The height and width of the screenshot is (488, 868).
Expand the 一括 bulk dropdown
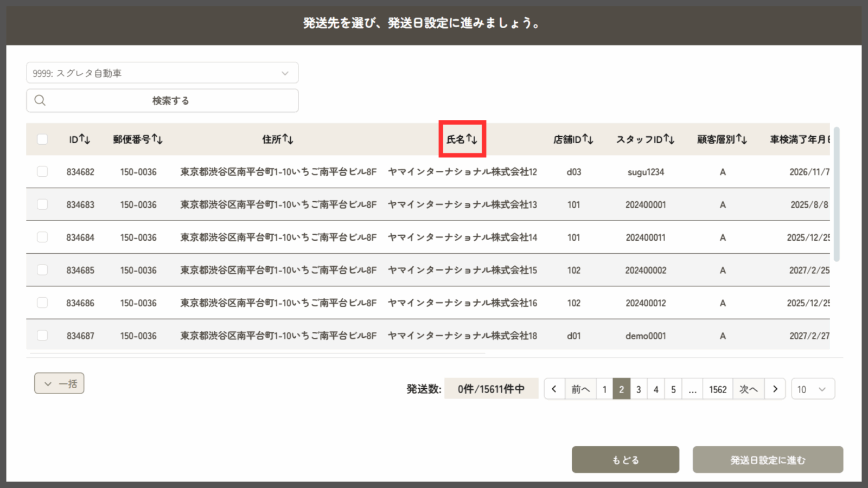point(59,383)
